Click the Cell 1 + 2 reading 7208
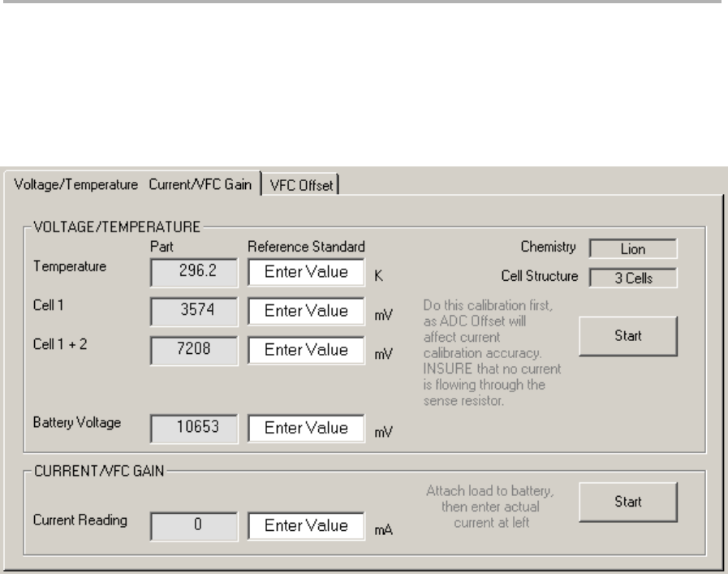The image size is (728, 574). pos(194,350)
